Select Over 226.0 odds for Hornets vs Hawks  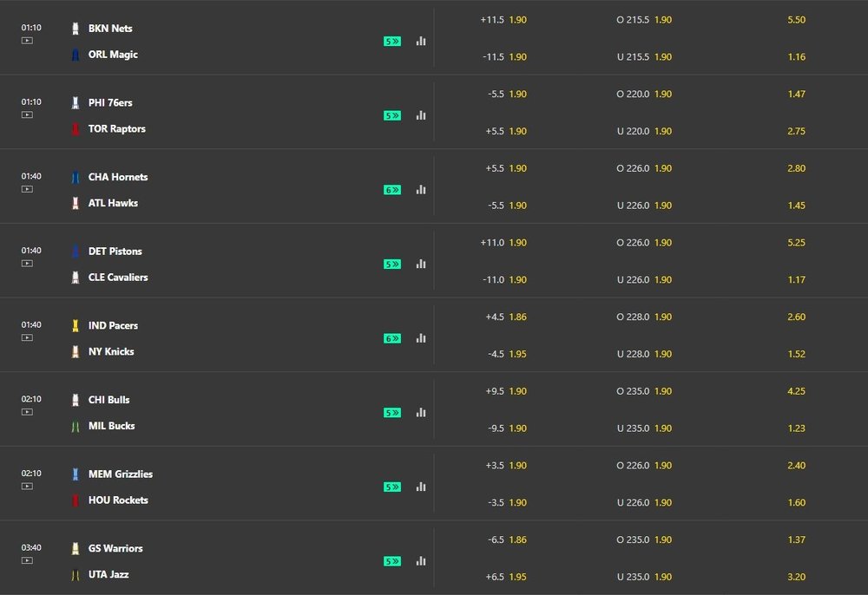644,168
